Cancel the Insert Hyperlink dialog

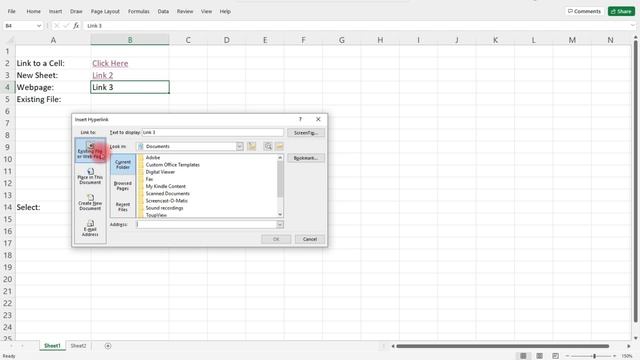[310, 239]
